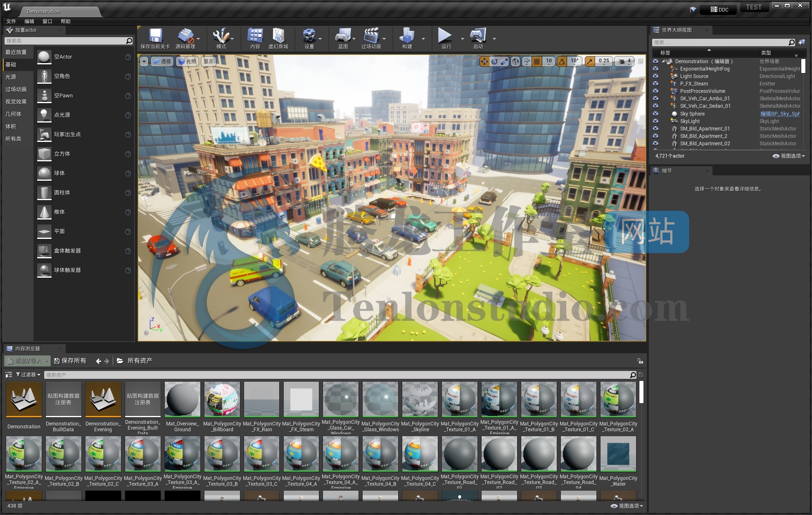The image size is (812, 515).
Task: Maximize or restore the viewport layout icon
Action: pyautogui.click(x=641, y=61)
